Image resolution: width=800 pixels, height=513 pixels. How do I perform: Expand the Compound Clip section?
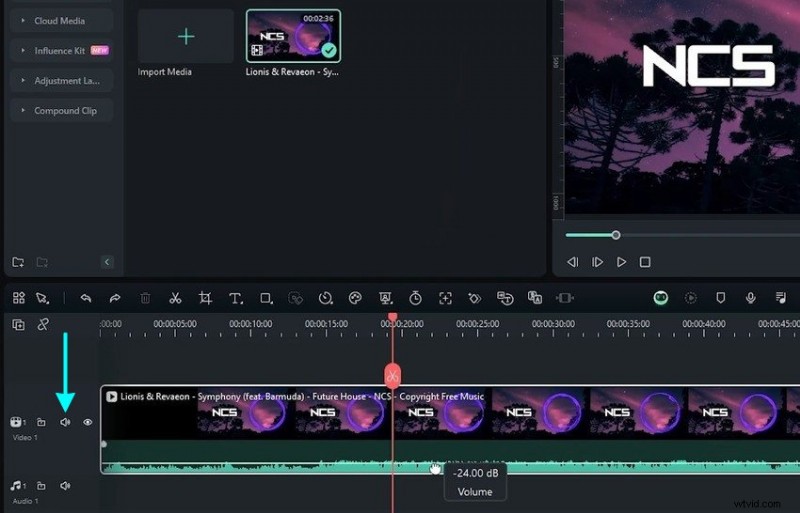23,110
